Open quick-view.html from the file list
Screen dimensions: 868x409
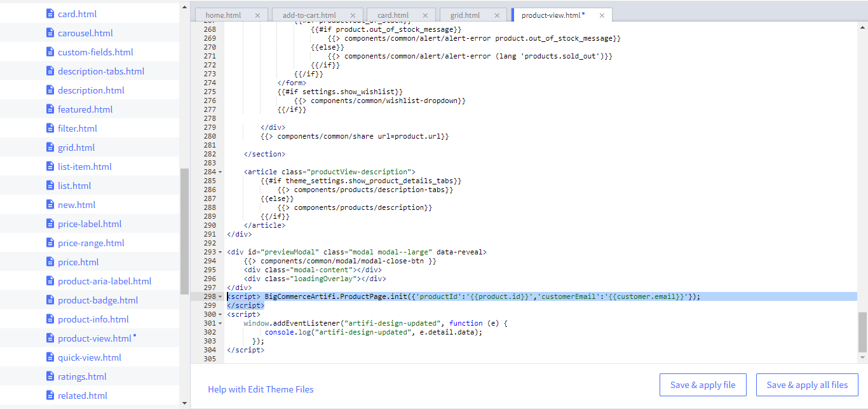pyautogui.click(x=90, y=357)
